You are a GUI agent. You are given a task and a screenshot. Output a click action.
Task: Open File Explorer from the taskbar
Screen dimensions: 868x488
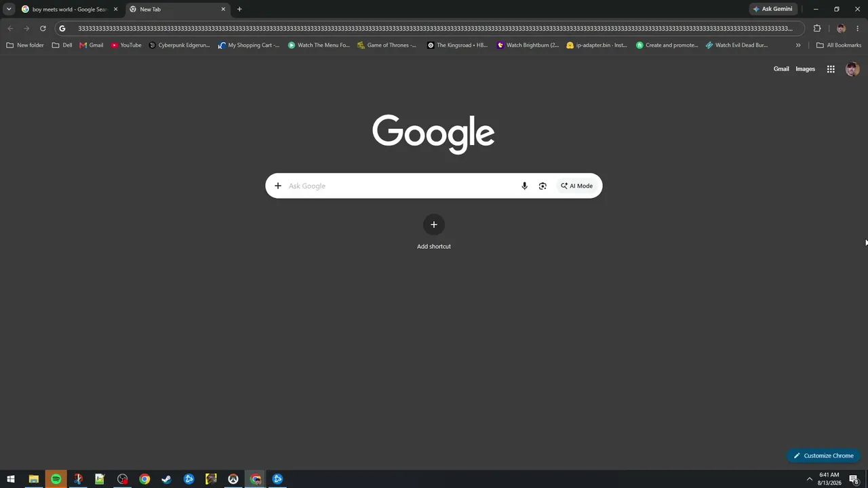33,479
